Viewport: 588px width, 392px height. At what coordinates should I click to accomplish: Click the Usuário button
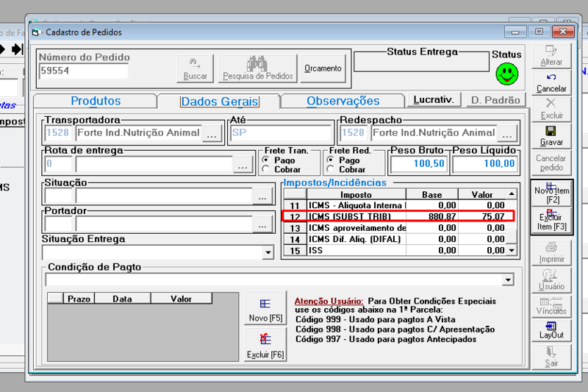click(x=551, y=280)
